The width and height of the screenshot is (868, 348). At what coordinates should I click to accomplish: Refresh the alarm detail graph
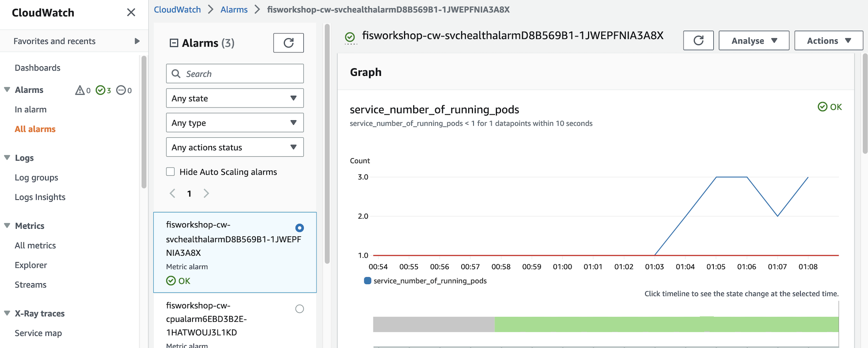(x=698, y=41)
